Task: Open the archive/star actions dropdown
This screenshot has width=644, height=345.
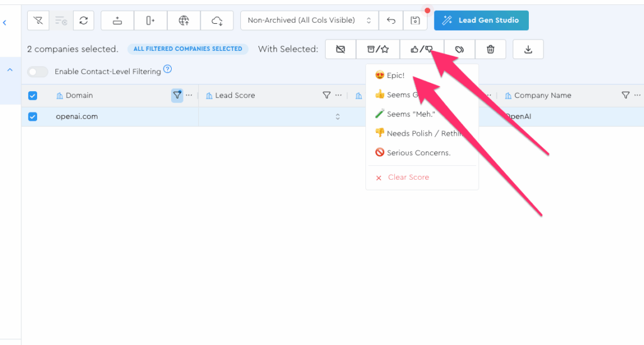Action: [x=377, y=49]
